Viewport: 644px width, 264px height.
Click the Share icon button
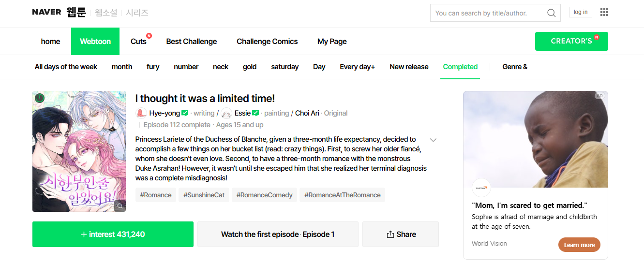pos(400,235)
